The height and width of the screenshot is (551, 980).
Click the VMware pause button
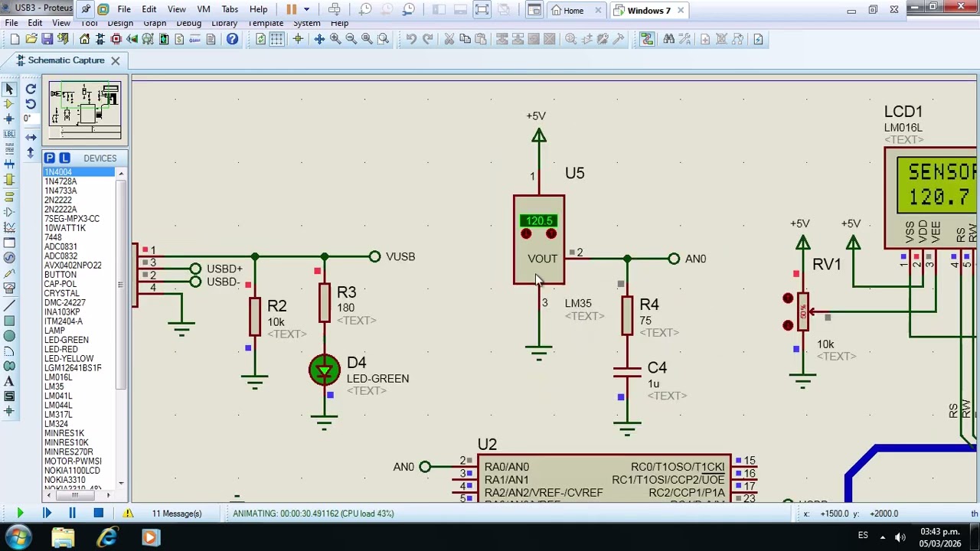(x=292, y=10)
